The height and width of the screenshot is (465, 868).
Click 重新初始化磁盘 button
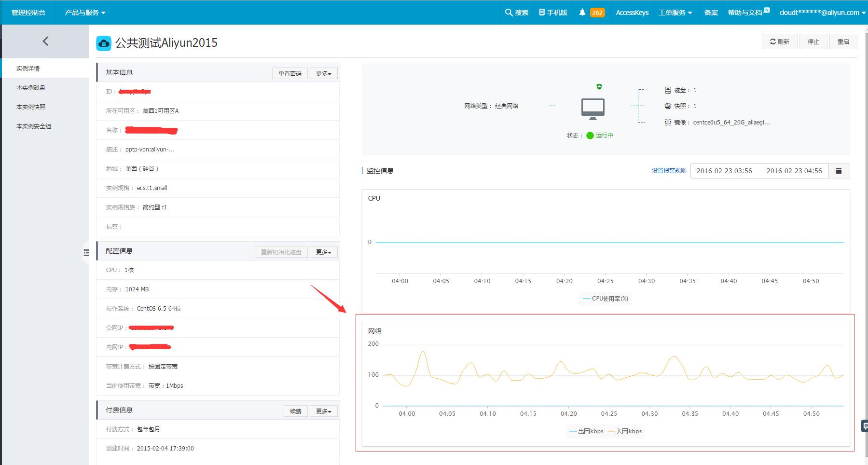(281, 252)
